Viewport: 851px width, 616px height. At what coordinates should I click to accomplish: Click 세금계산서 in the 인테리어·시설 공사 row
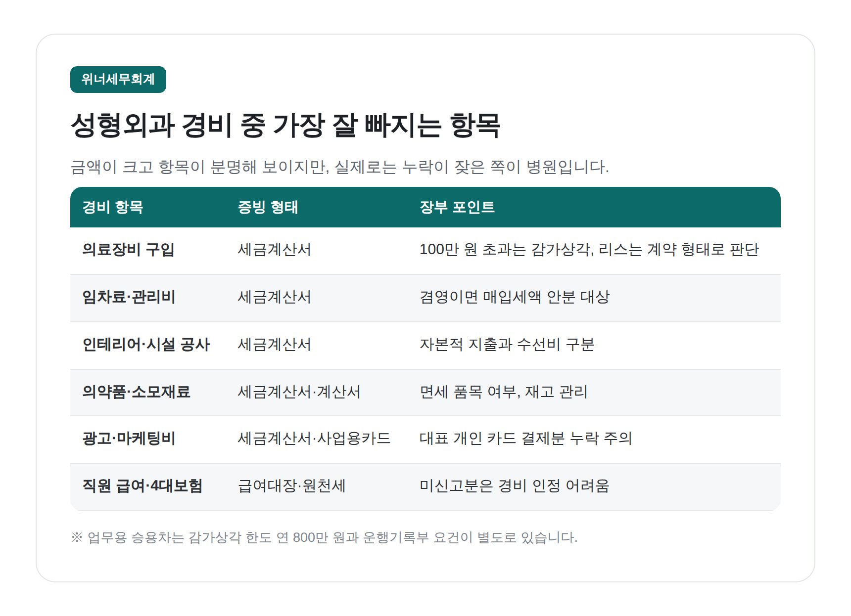[274, 345]
